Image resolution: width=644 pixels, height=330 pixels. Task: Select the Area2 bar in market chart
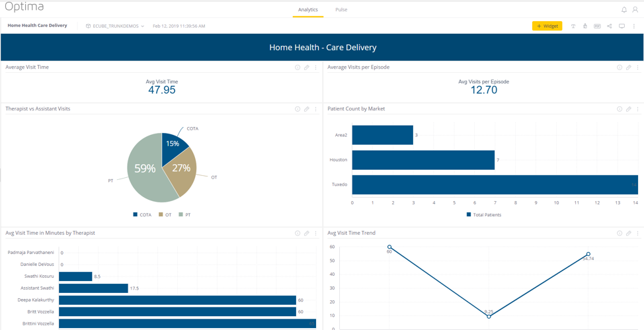coord(383,135)
